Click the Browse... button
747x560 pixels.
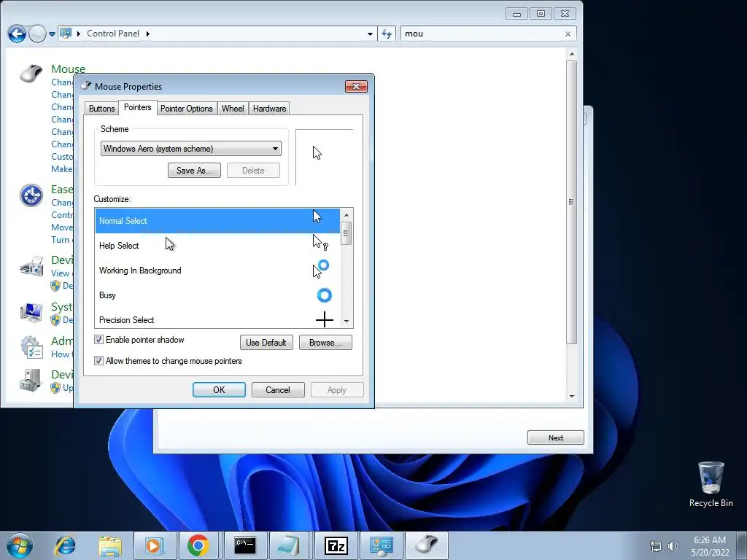point(325,343)
